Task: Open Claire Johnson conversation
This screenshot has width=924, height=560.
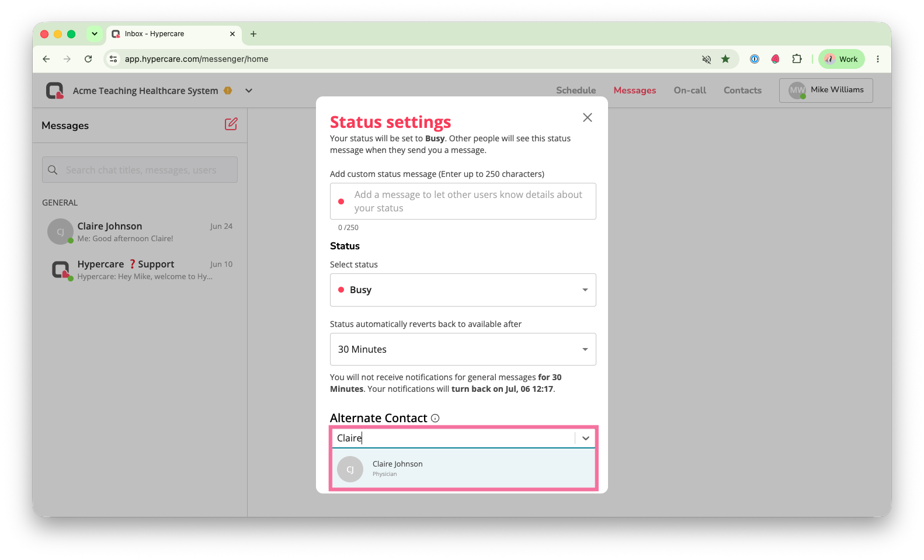Action: tap(140, 232)
